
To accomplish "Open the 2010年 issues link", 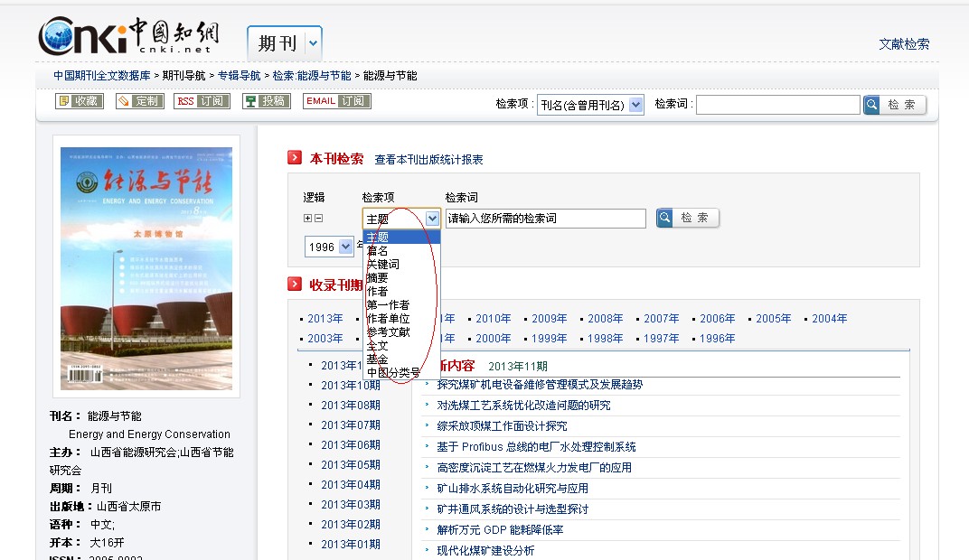I will [494, 319].
